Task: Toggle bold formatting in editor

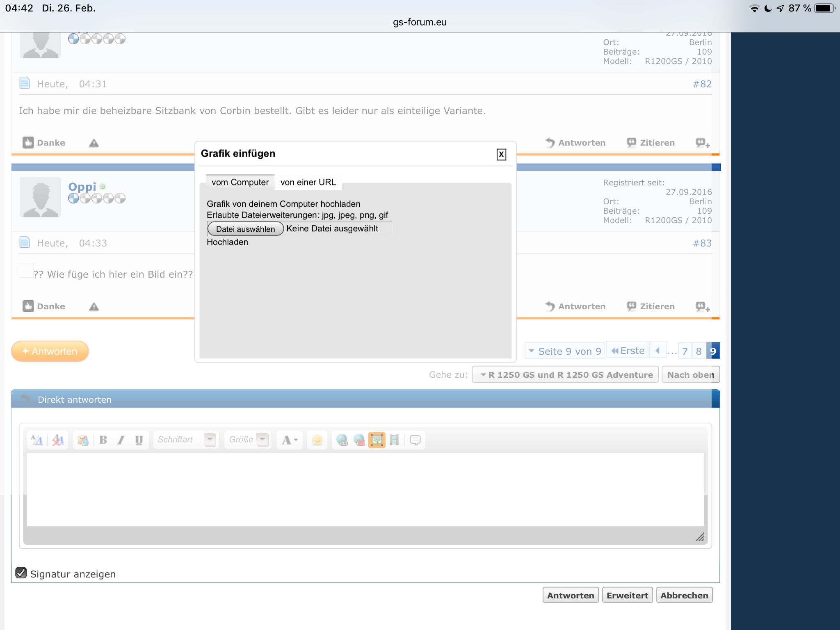Action: 103,440
